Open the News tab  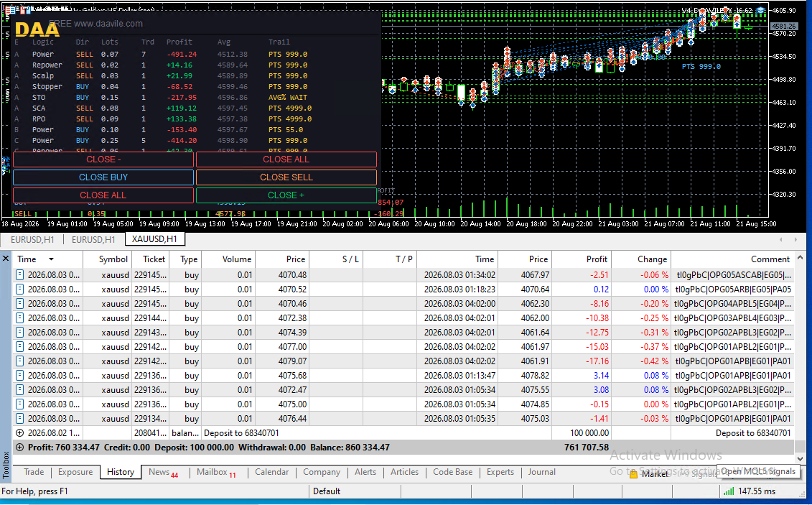(162, 472)
